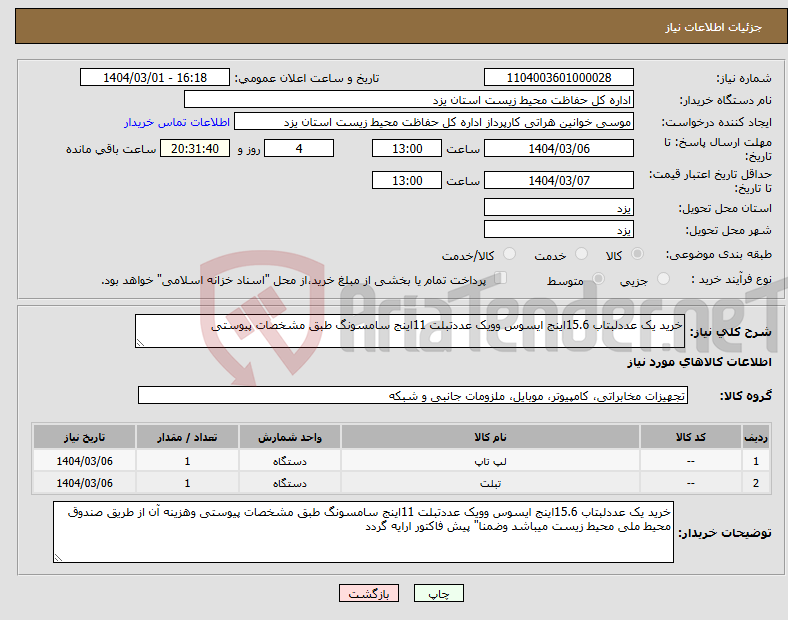This screenshot has height=620, width=788.
Task: Click the resize grip of description textarea
Action: (140, 342)
